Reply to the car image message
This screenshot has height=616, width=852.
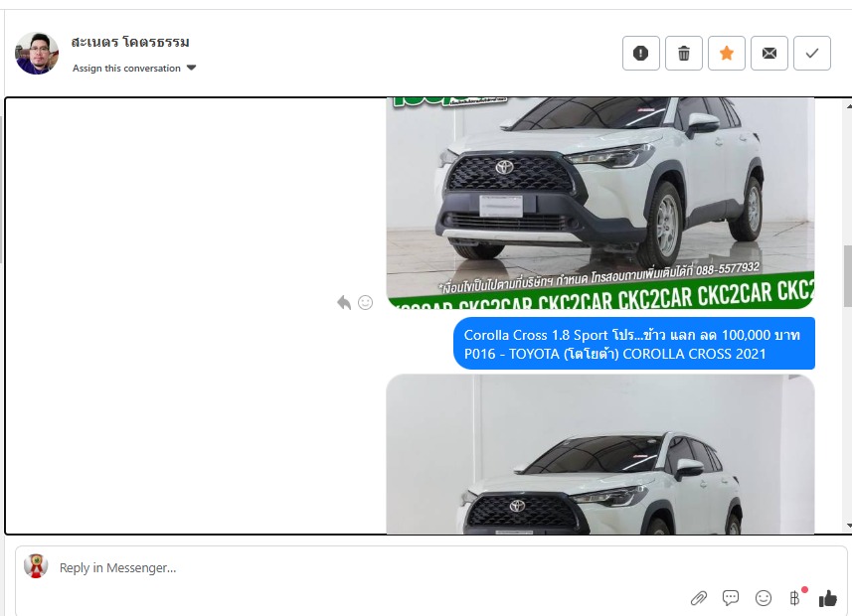[x=344, y=302]
